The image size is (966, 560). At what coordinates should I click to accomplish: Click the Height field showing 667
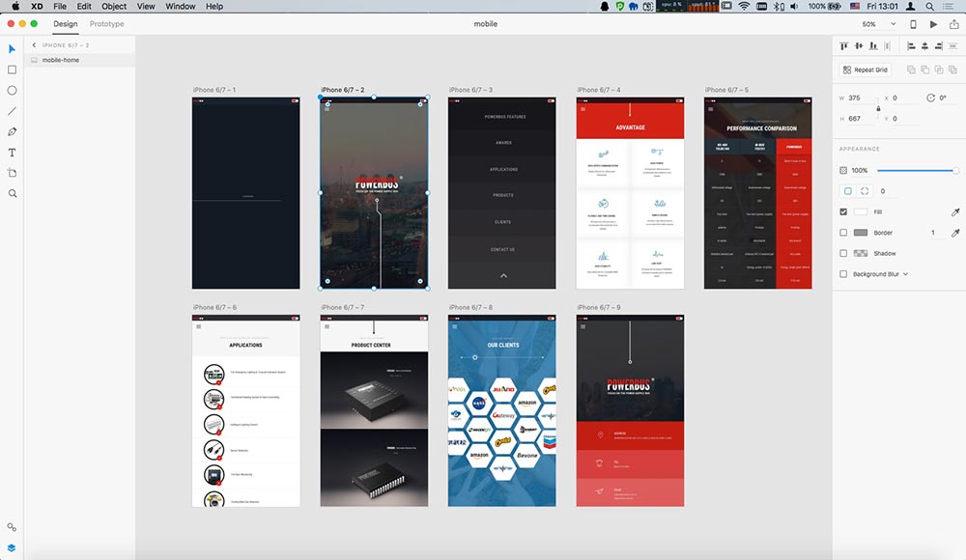pyautogui.click(x=862, y=119)
